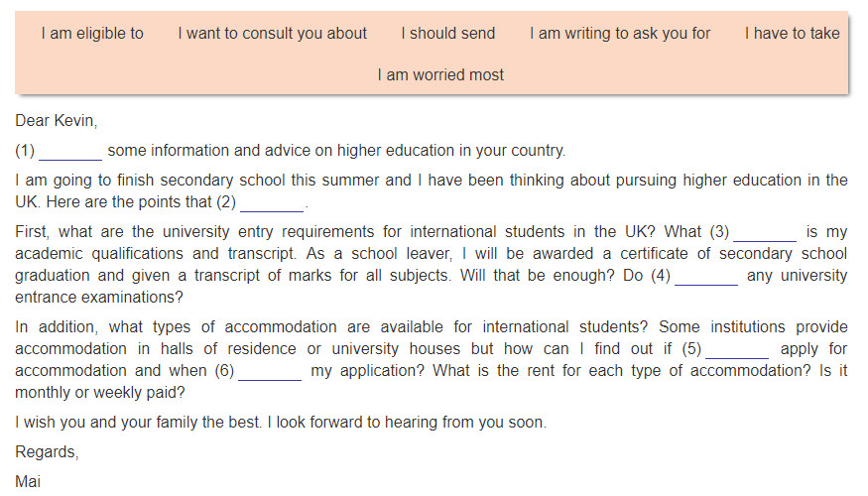
Task: Click the "Regards," closing line
Action: pos(47,451)
